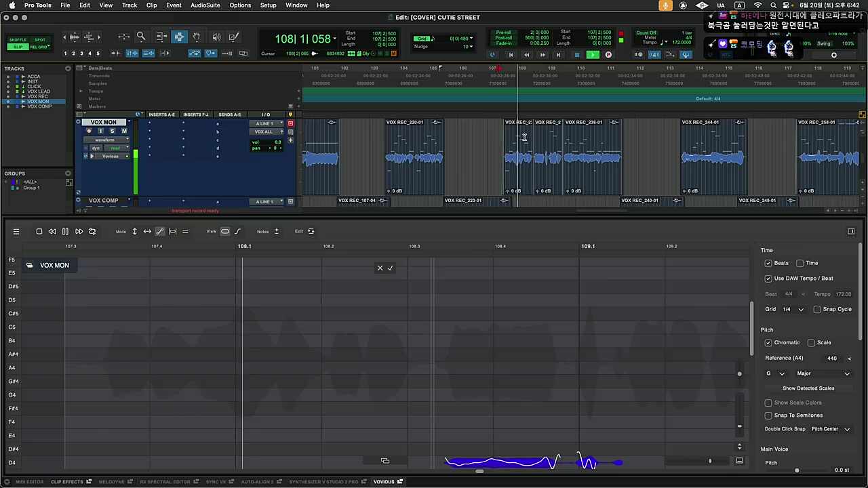868x488 pixels.
Task: Open the A LINE 1 input selector
Action: point(267,124)
